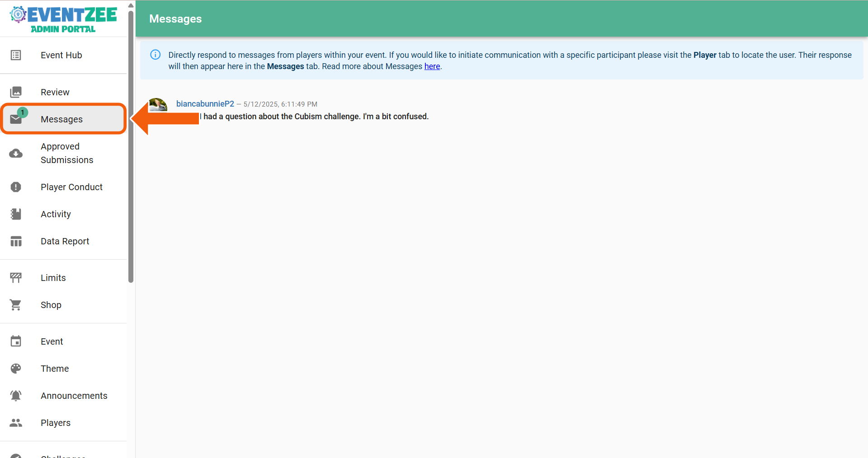The height and width of the screenshot is (458, 868).
Task: Click the sidebar scroll-up arrow
Action: point(131,5)
